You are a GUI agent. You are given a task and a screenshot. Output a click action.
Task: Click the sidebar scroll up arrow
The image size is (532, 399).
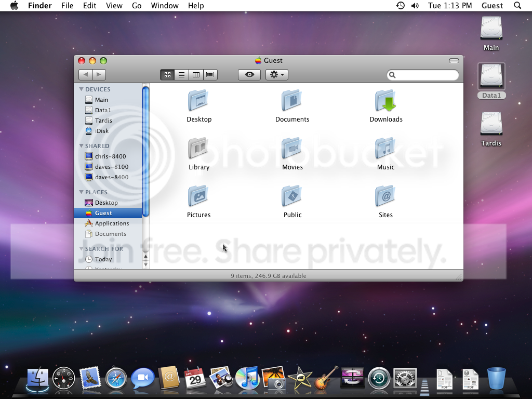[145, 257]
